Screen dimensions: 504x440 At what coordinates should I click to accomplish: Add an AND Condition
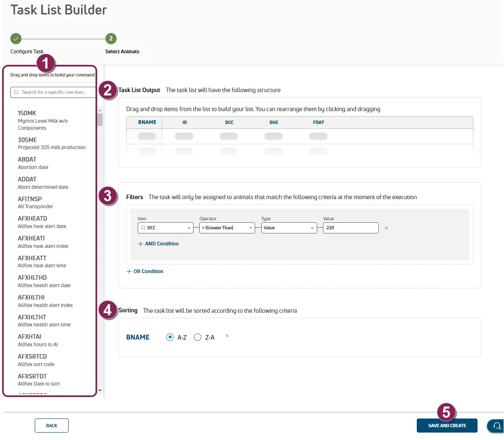158,244
